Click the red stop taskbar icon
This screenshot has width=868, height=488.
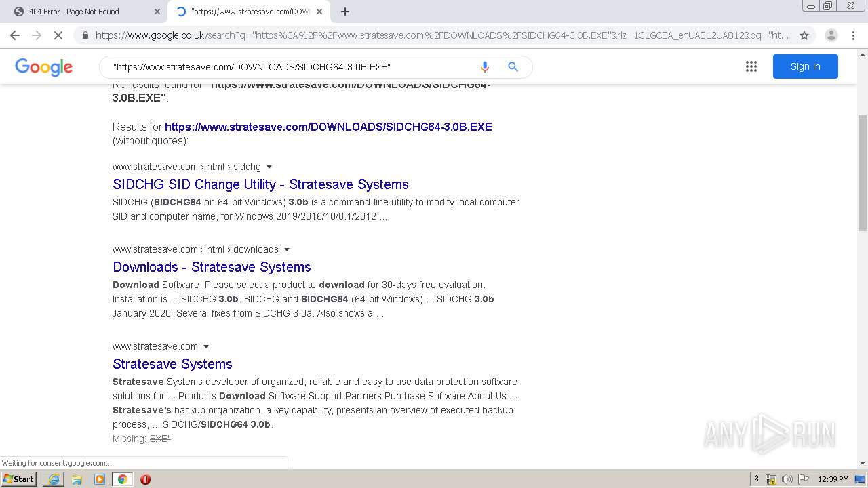tap(145, 479)
